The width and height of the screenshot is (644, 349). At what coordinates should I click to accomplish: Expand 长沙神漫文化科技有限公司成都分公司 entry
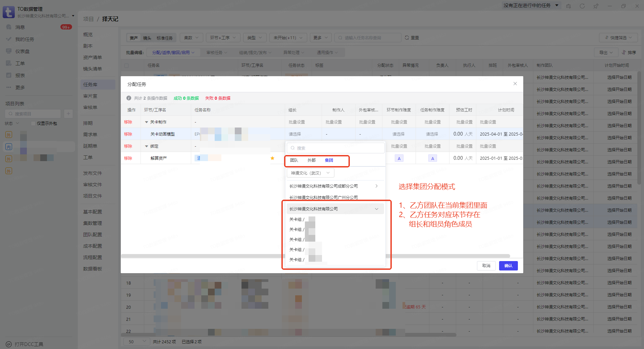(x=376, y=186)
